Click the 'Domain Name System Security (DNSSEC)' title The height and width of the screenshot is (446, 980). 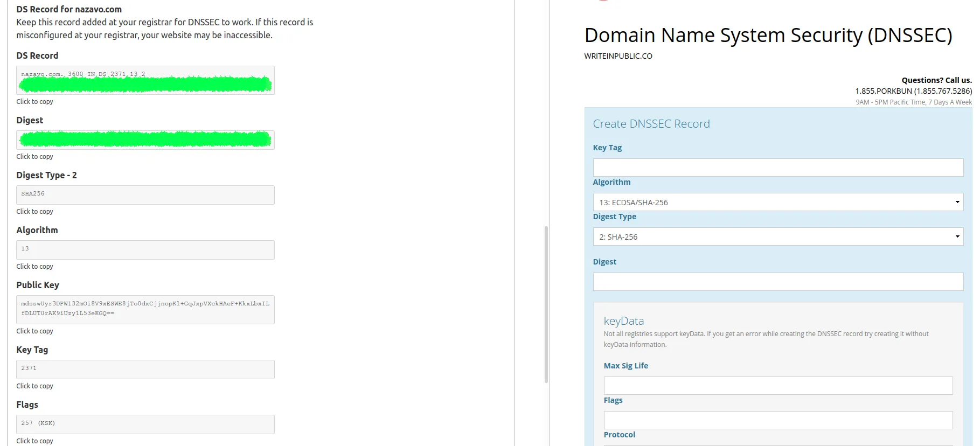tap(768, 35)
